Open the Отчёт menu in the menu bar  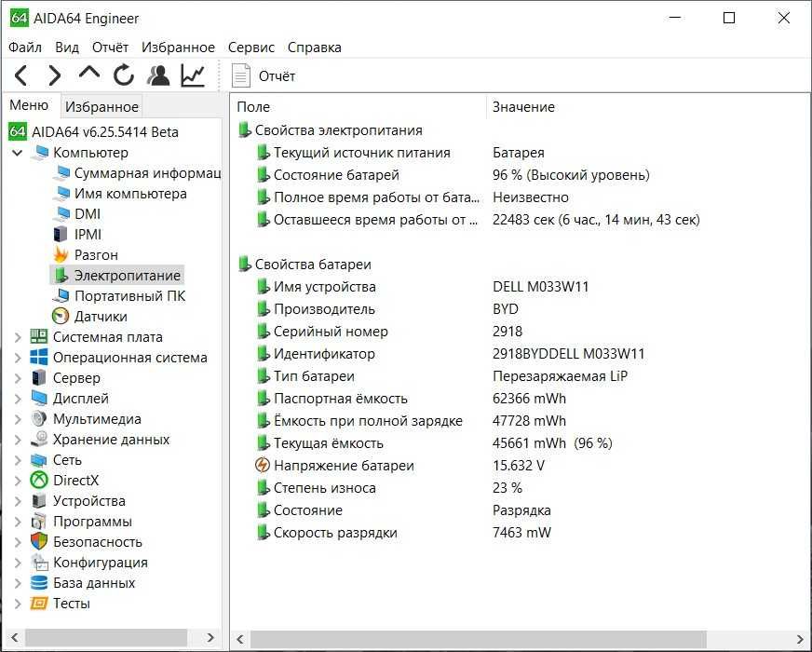point(110,48)
